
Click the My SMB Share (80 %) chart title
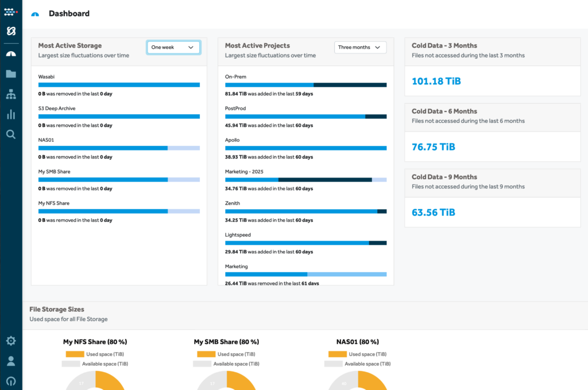[226, 342]
